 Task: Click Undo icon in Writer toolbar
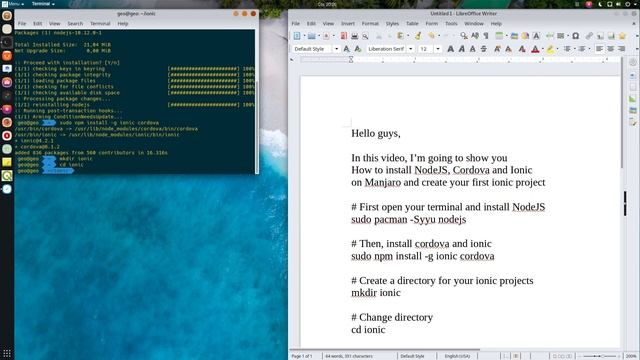pyautogui.click(x=431, y=36)
